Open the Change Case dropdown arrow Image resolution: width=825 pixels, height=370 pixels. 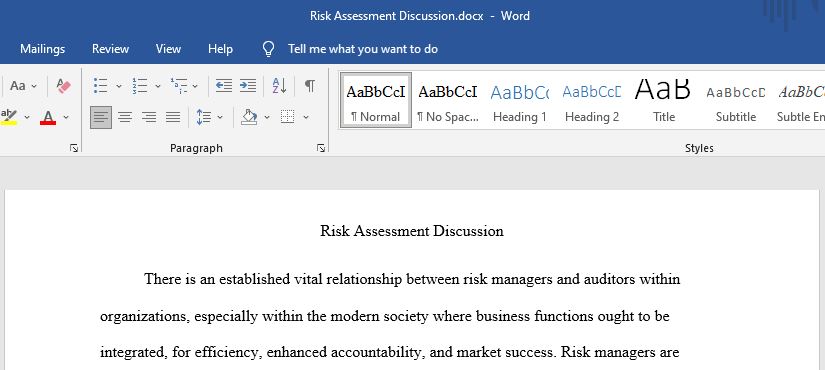click(34, 86)
